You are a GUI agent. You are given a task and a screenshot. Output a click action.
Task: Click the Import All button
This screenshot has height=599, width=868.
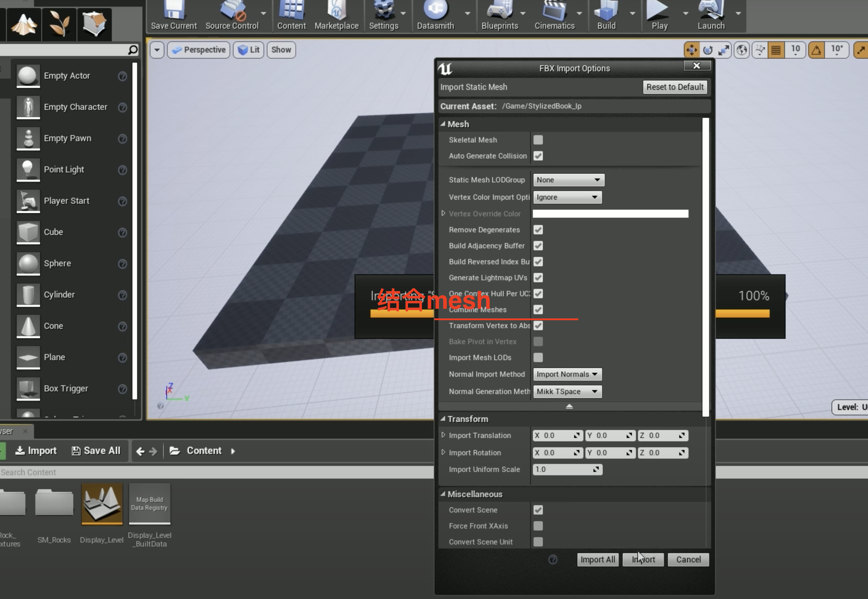click(597, 559)
